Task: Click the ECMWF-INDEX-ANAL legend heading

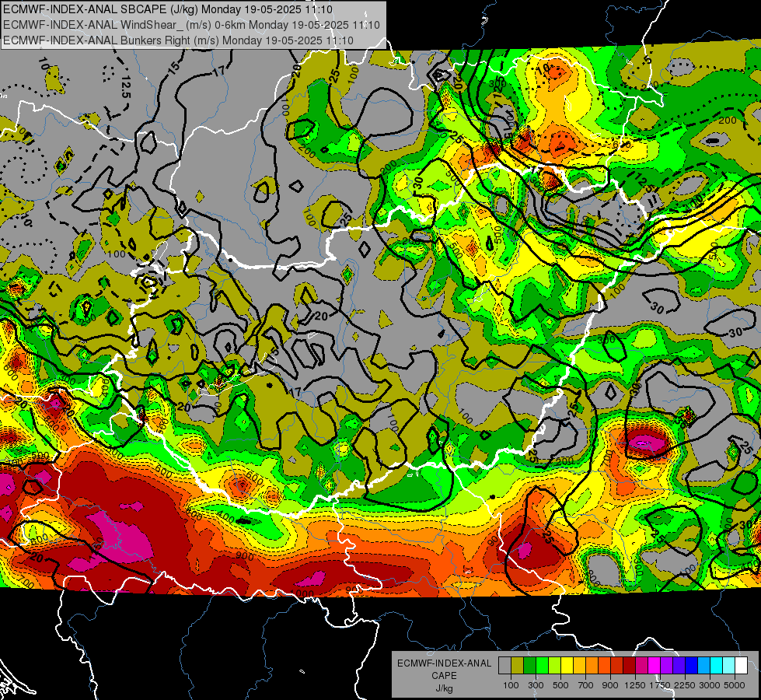Action: click(445, 663)
